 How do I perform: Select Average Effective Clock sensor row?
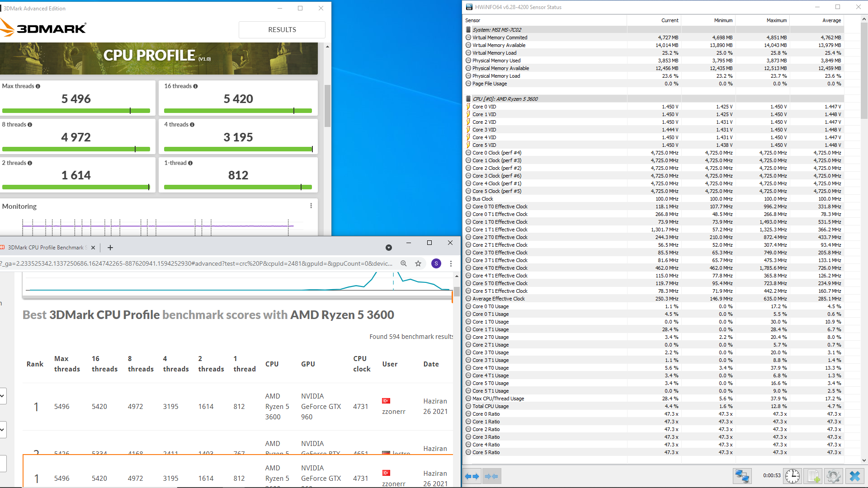[x=653, y=299]
